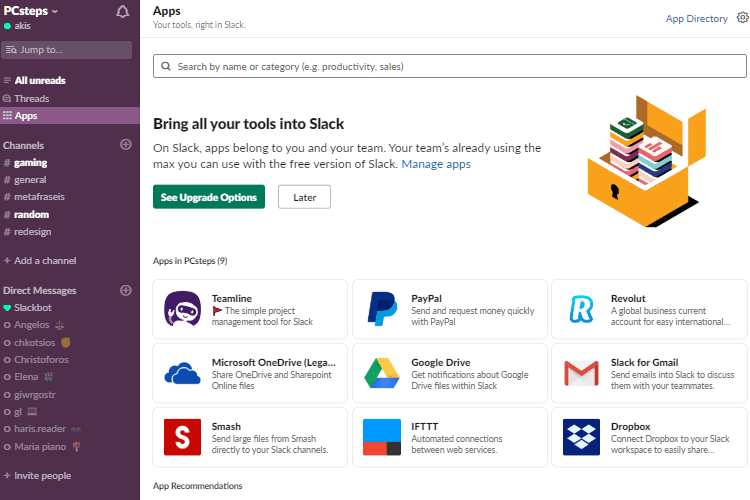Open the PayPal logo icon
Screen dimensions: 750x500
pos(382,309)
